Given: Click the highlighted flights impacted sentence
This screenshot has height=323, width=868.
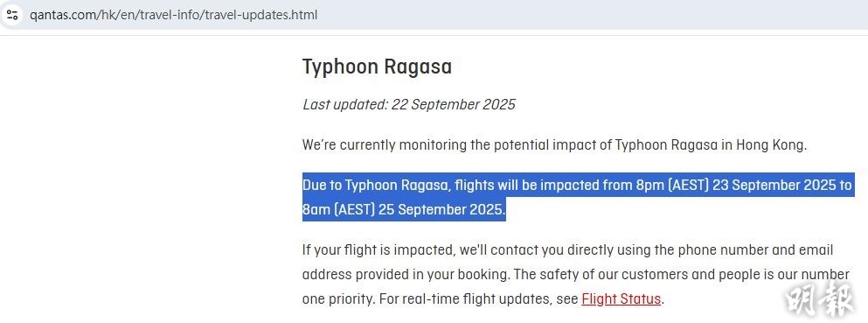Looking at the screenshot, I should (x=578, y=197).
